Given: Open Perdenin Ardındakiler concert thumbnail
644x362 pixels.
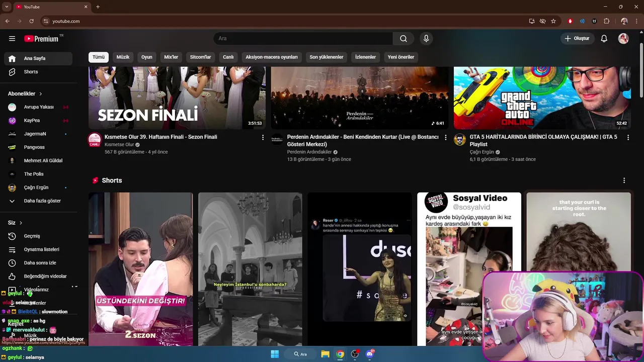Looking at the screenshot, I should point(360,98).
